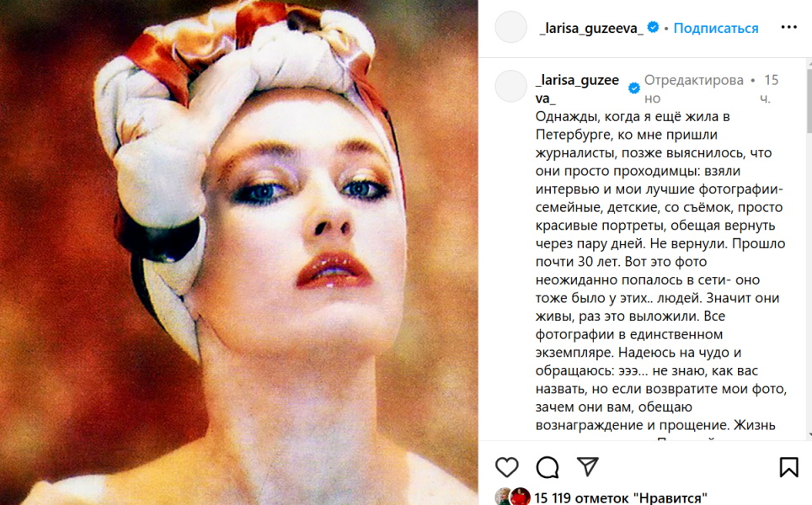Click the Подписаться follow link

pos(716,28)
